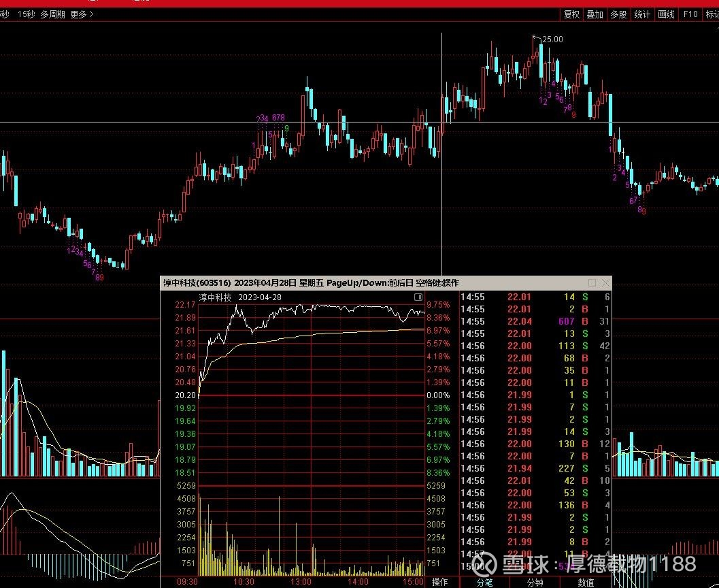
Task: Switch to the 分钟 minute tab
Action: point(535,582)
